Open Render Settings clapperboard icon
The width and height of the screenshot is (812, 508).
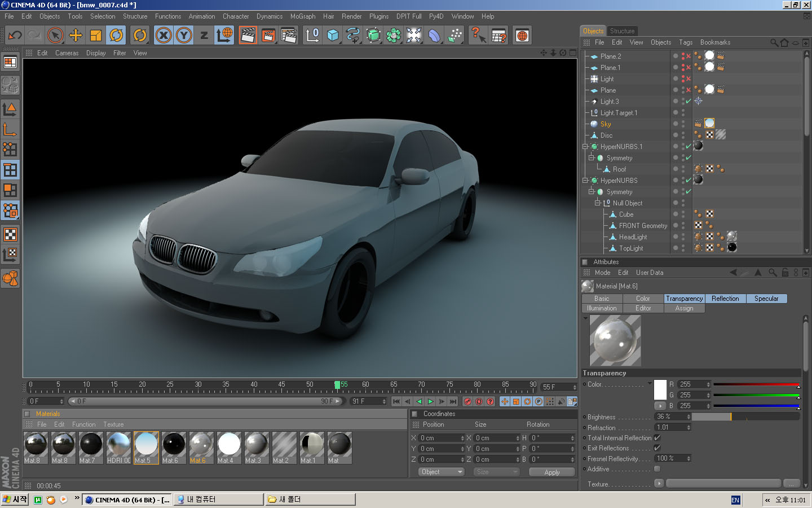point(289,35)
